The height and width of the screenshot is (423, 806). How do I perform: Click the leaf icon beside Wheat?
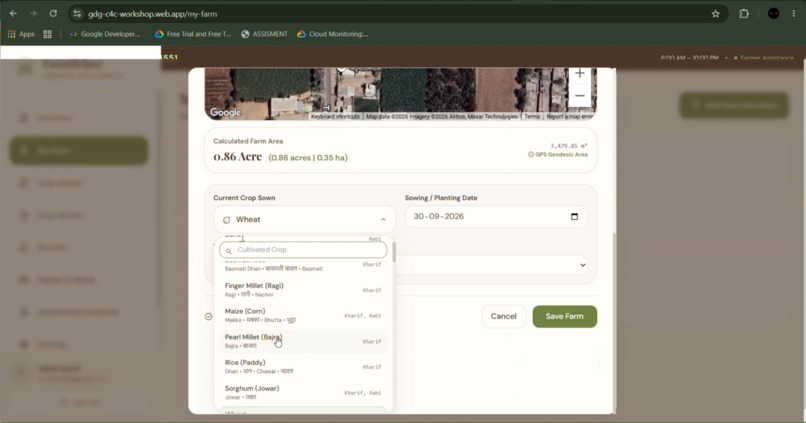click(226, 220)
